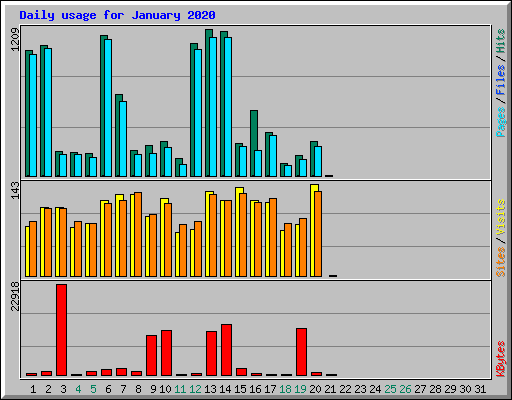Image resolution: width=512 pixels, height=400 pixels.
Task: Select the red KBytes bar for day 14
Action: click(226, 350)
